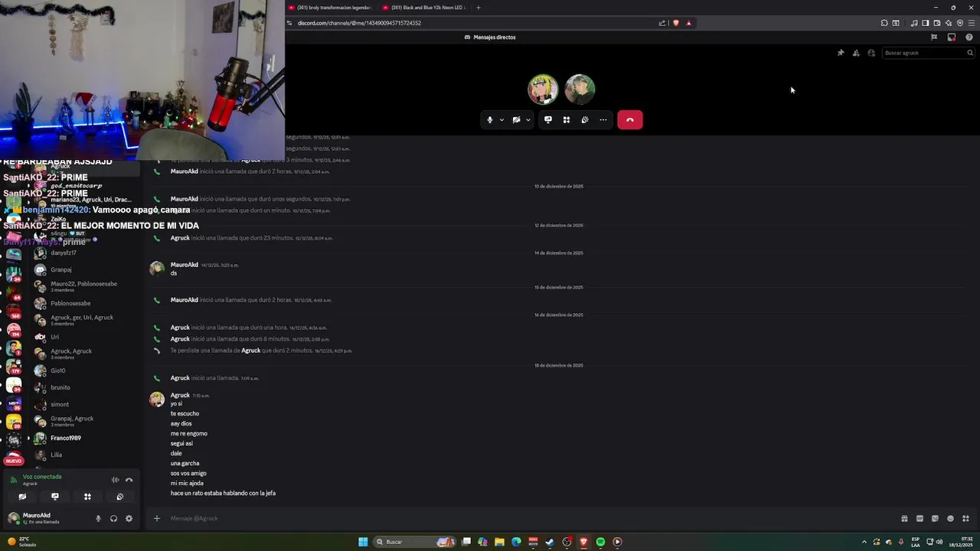Image resolution: width=980 pixels, height=551 pixels.
Task: Open Brave Shields icon
Action: point(676,23)
